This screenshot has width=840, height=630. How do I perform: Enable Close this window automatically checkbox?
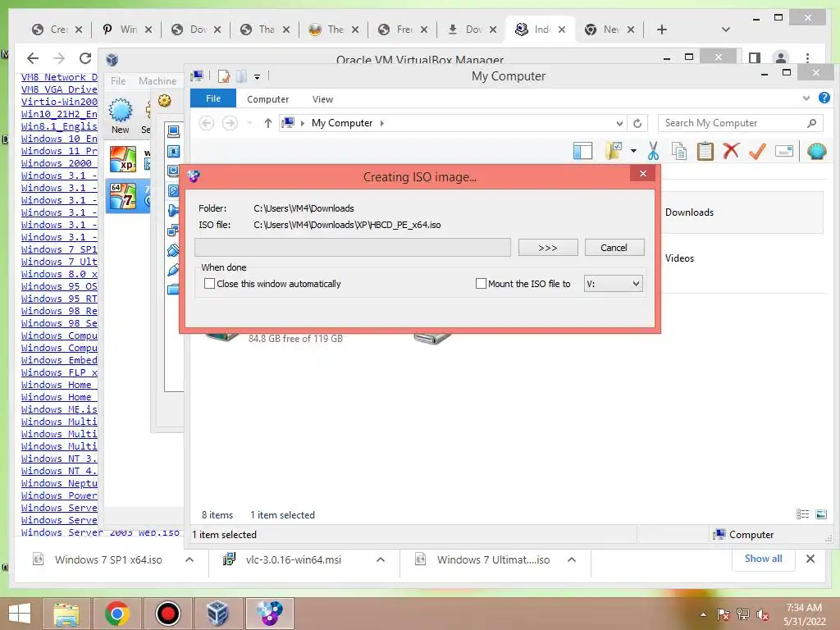(209, 283)
